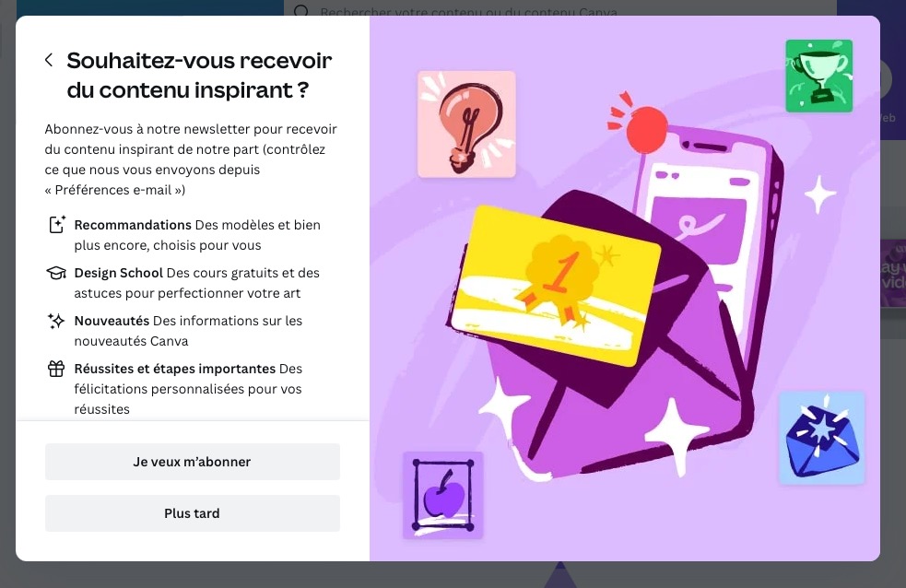Click the green trophy illustration tile
The width and height of the screenshot is (906, 588).
(818, 76)
